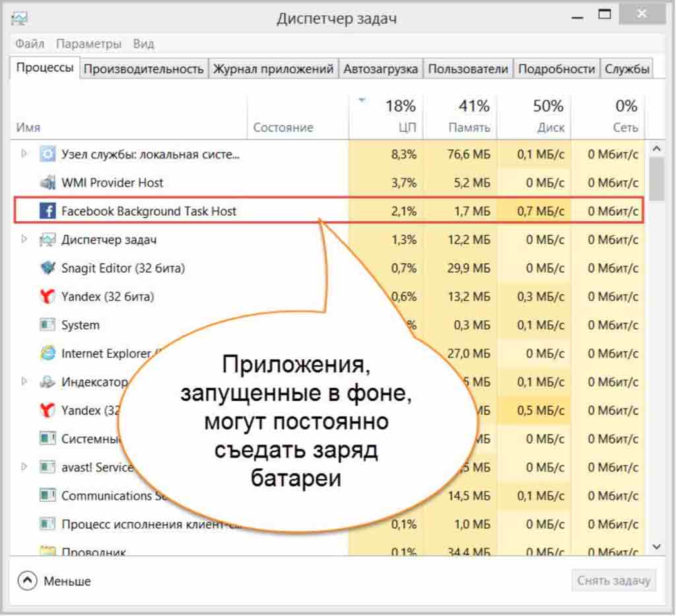Open the Параметры menu
This screenshot has height=616, width=676.
click(88, 44)
